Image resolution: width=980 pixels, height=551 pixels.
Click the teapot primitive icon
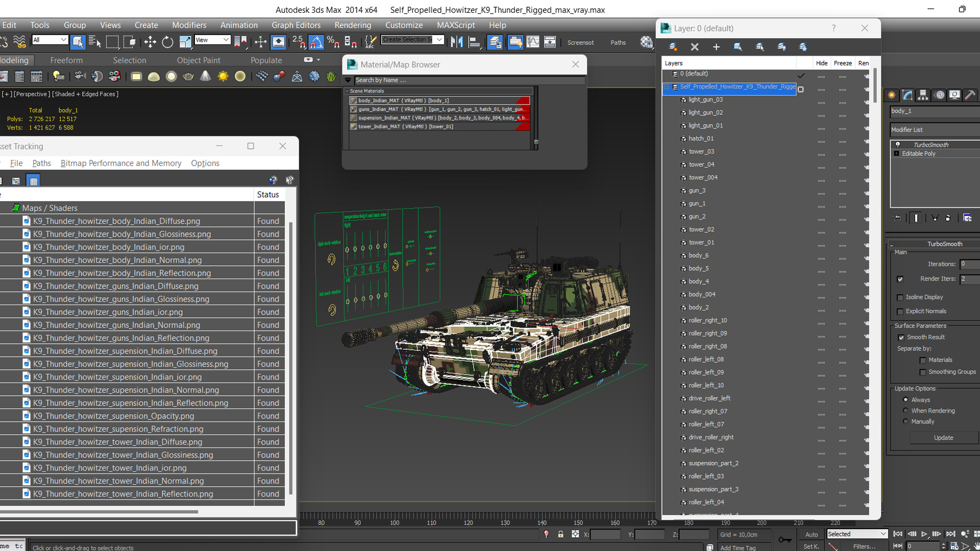pos(188,77)
